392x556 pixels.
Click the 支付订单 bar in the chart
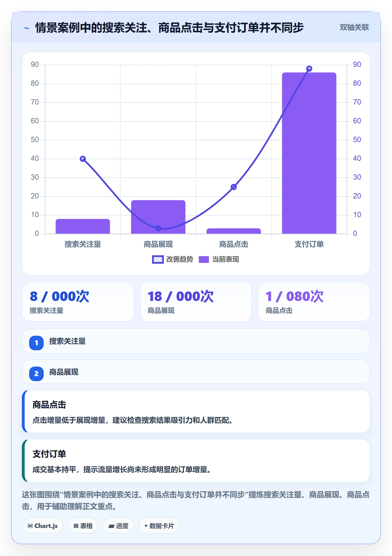(x=309, y=153)
